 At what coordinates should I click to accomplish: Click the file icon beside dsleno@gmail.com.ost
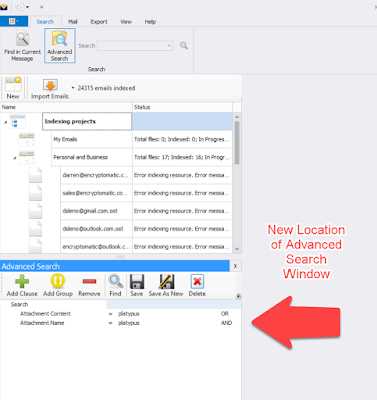pos(35,211)
